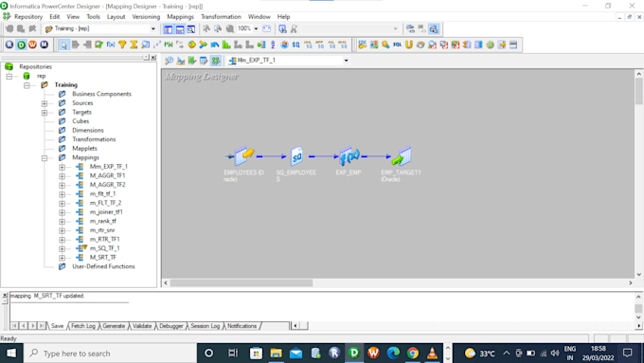
Task: Toggle the Overview window button
Action: (191, 28)
